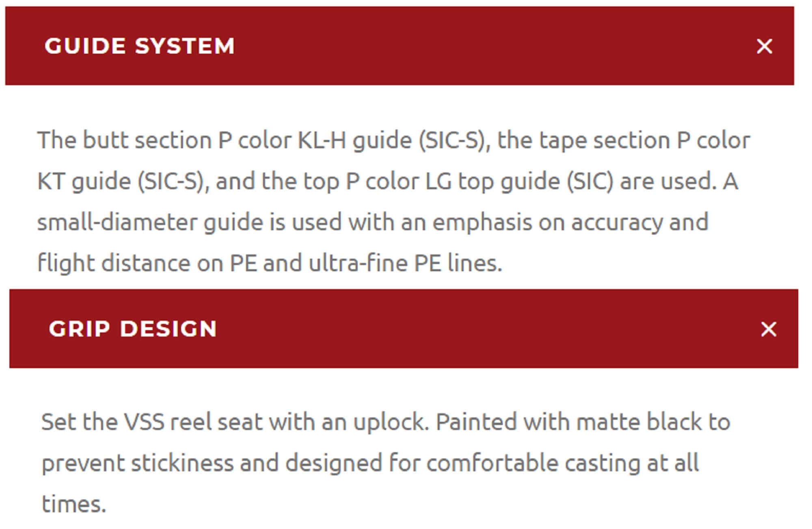Image resolution: width=812 pixels, height=529 pixels.
Task: Close the Guide System section X icon
Action: (764, 46)
